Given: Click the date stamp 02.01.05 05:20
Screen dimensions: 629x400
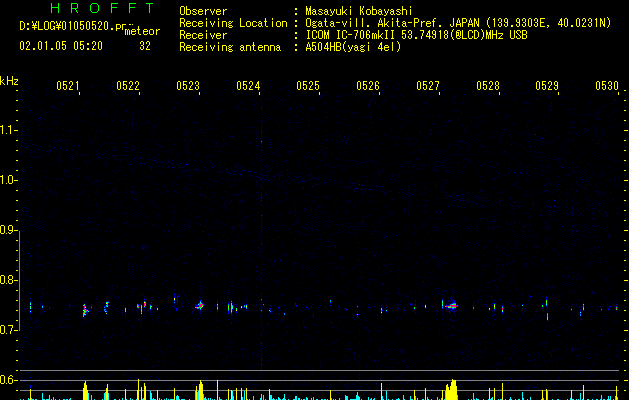Looking at the screenshot, I should click(61, 46).
